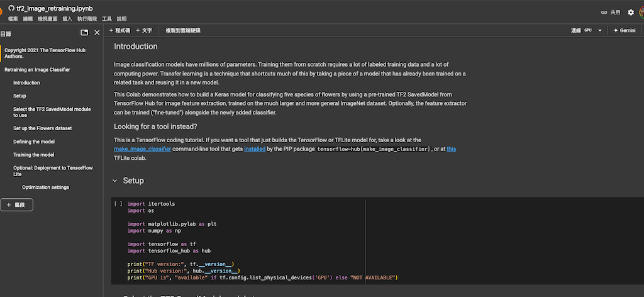
Task: Jump to Optimization settings entry
Action: (x=45, y=188)
